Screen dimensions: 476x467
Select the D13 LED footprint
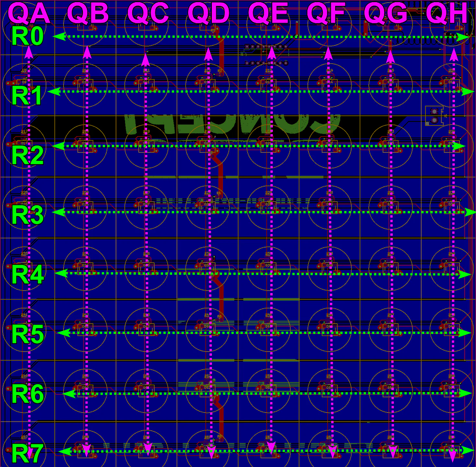click(269, 85)
